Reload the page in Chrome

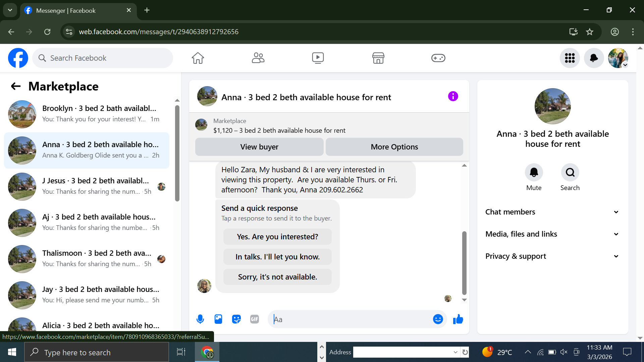[x=47, y=32]
